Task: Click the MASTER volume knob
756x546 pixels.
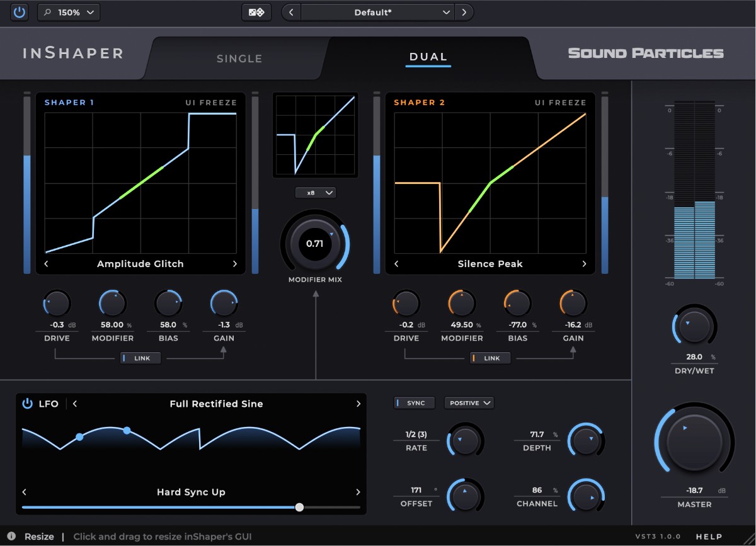Action: (x=694, y=441)
